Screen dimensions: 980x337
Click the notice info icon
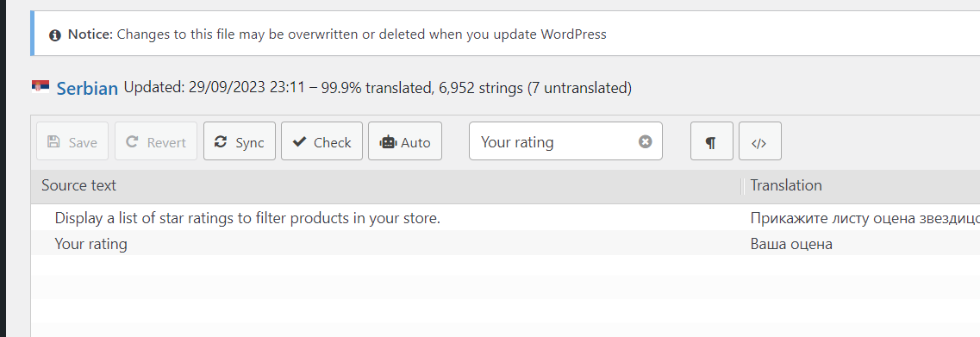point(56,34)
